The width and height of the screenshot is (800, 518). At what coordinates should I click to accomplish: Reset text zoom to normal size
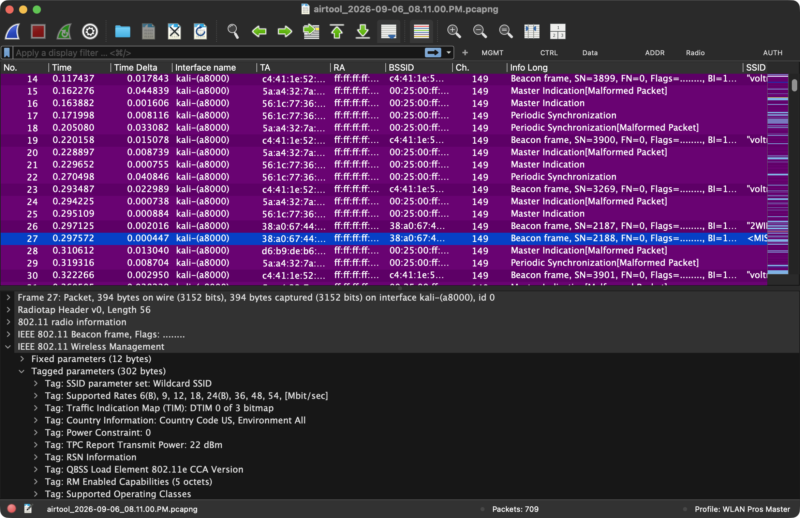pos(506,32)
